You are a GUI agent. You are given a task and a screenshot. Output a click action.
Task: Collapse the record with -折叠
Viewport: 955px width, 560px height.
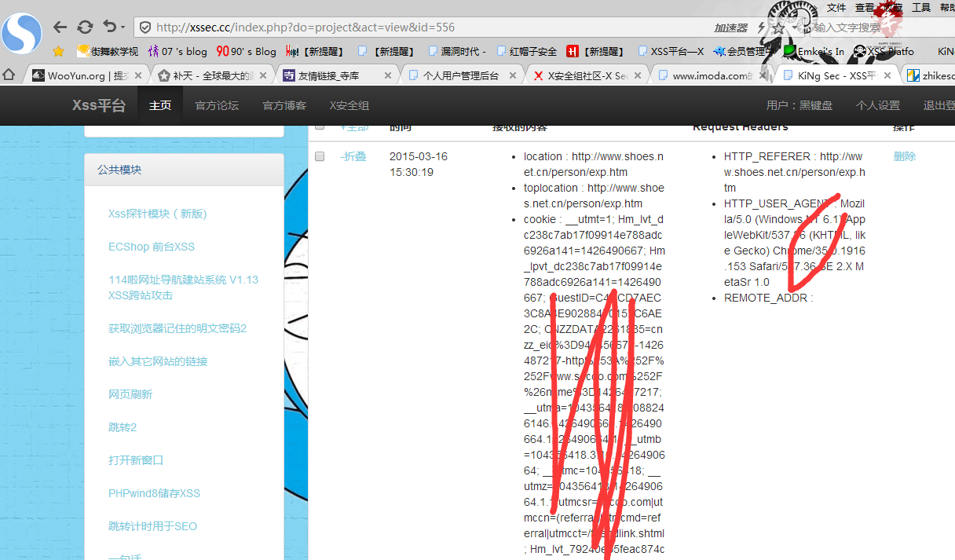353,156
